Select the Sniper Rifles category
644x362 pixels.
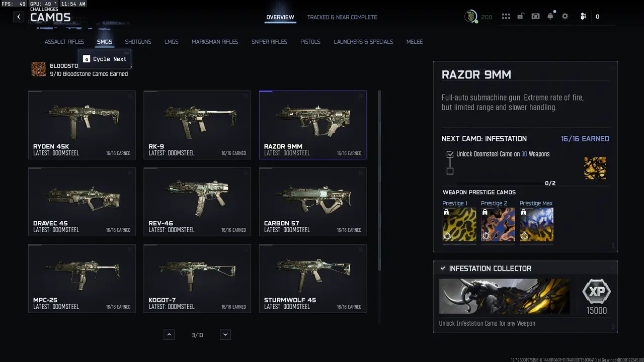pos(270,42)
